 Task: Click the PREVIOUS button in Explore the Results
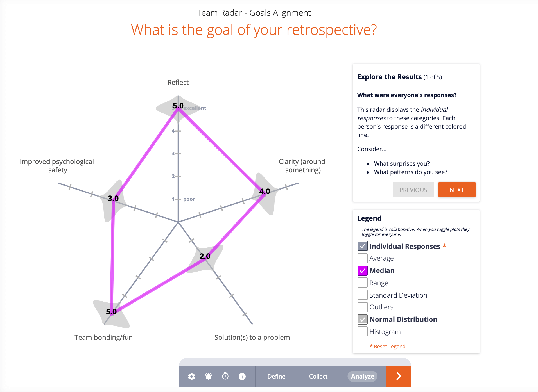pos(413,190)
